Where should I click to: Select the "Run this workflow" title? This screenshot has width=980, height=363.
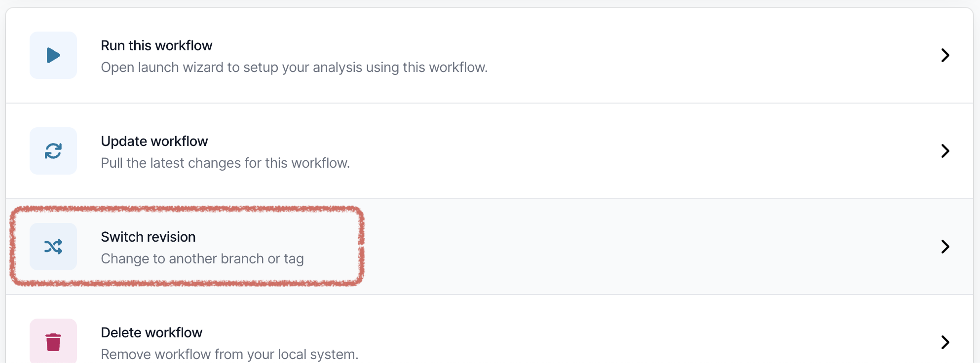(156, 45)
